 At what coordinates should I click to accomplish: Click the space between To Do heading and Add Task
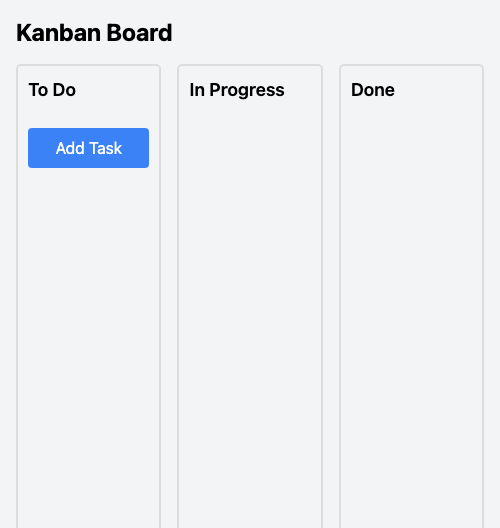(x=89, y=113)
